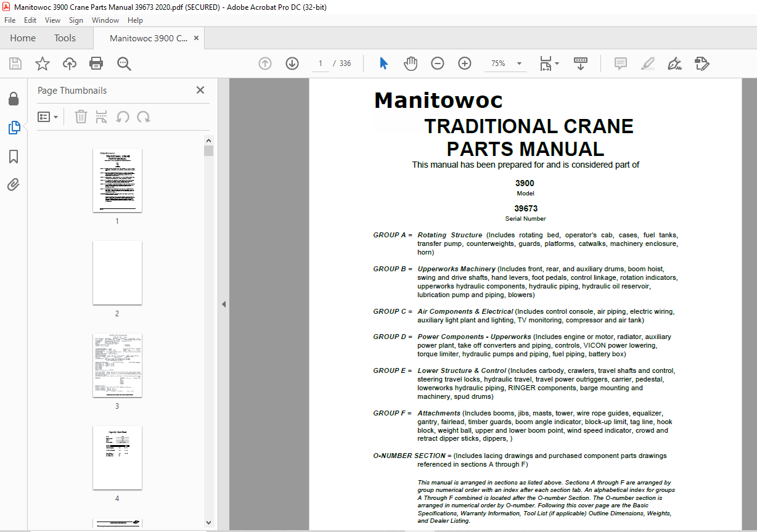This screenshot has height=532, width=757.
Task: Go to the next page with the down arrow
Action: pos(292,63)
